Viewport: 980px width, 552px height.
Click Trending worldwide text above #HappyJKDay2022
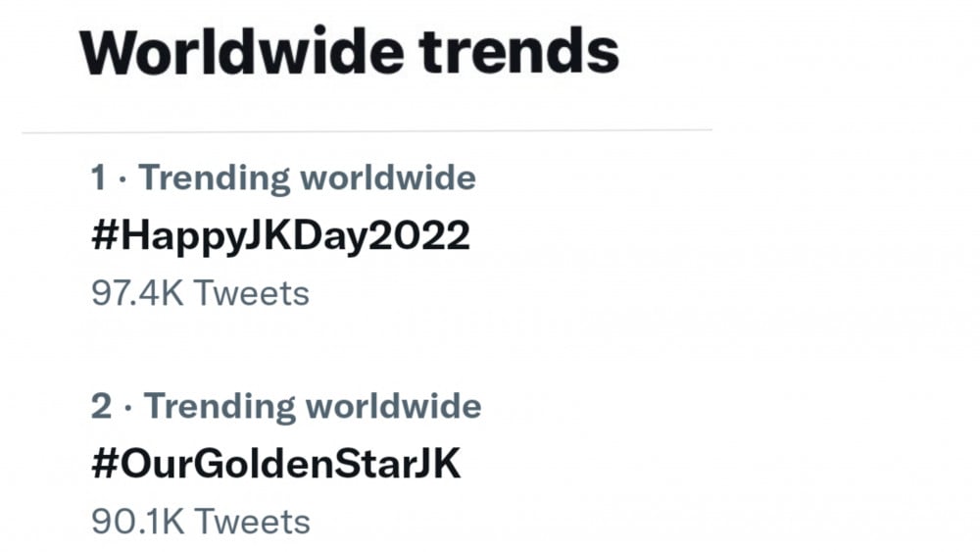307,177
